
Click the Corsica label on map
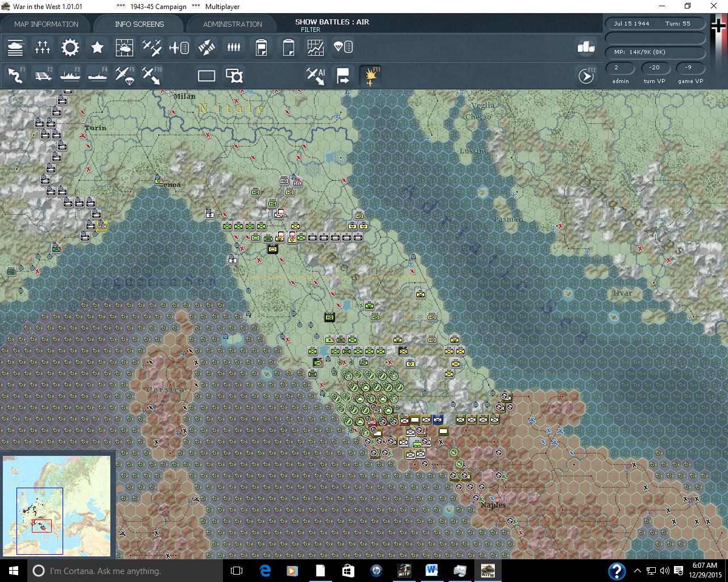coord(166,389)
